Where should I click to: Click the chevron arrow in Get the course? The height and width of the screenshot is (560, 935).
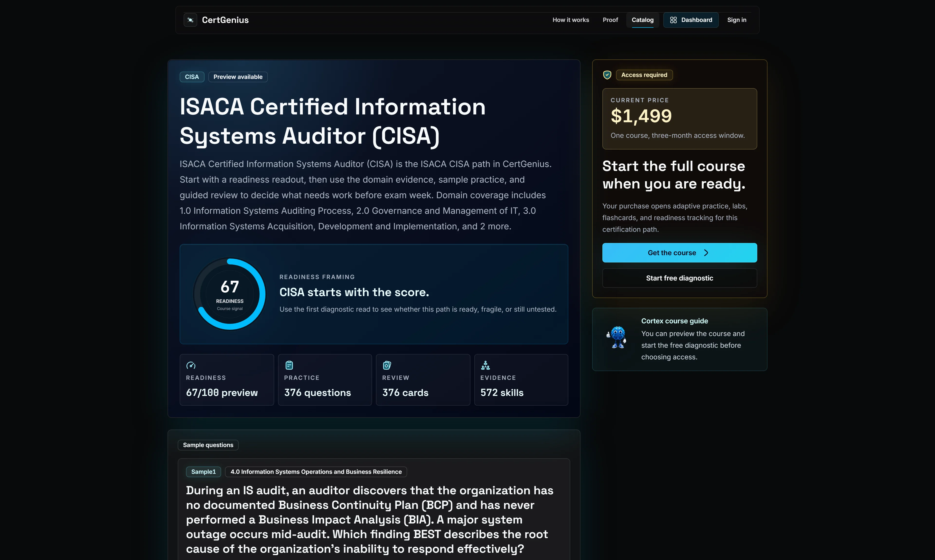tap(706, 253)
